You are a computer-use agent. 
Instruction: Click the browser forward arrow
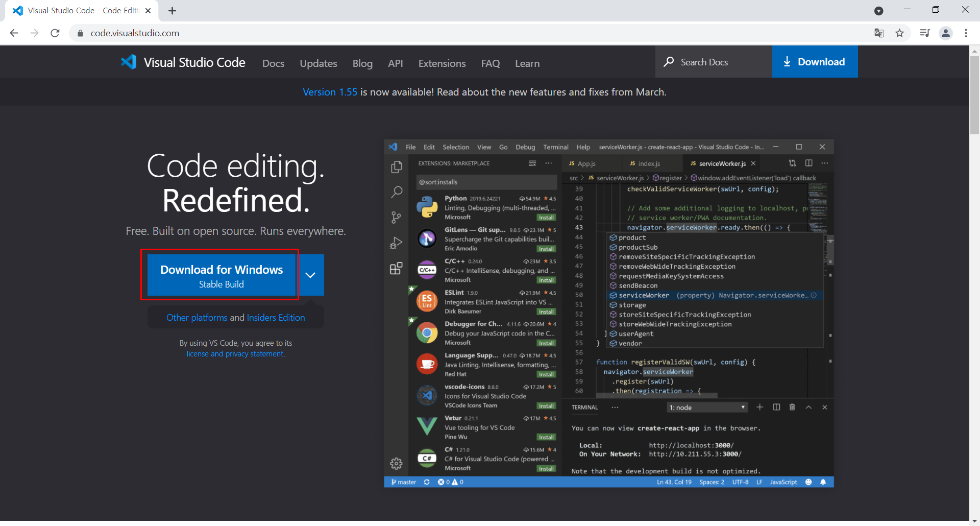point(35,33)
